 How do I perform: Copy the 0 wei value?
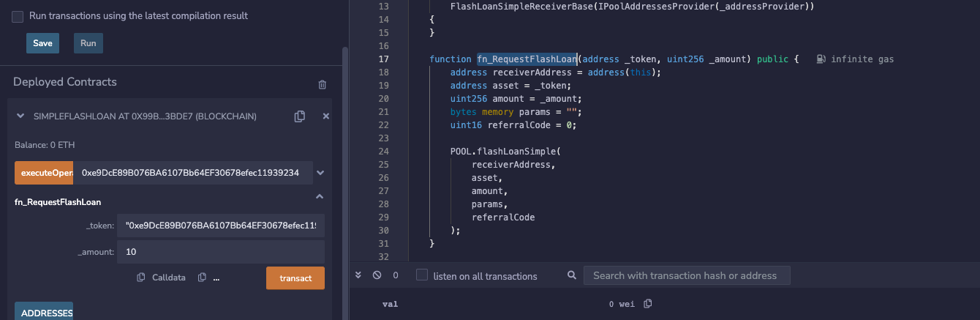pos(647,304)
